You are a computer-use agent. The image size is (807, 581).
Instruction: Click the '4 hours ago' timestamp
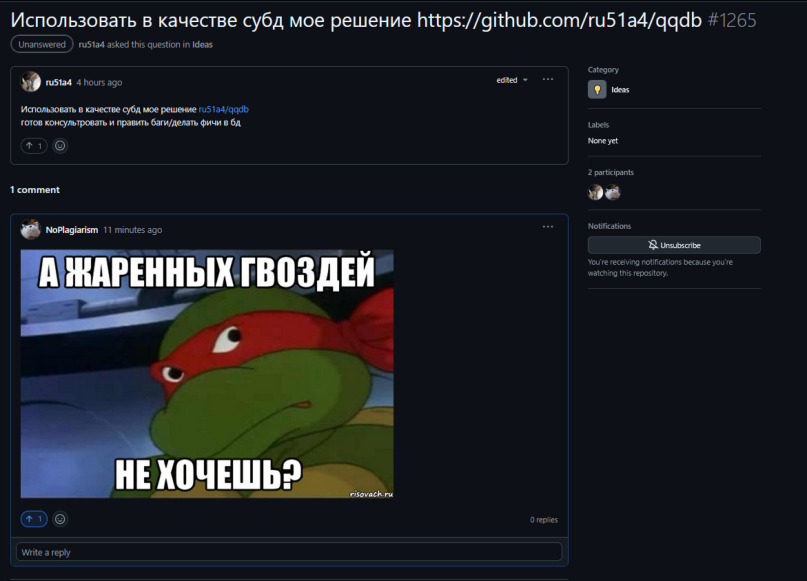(99, 82)
